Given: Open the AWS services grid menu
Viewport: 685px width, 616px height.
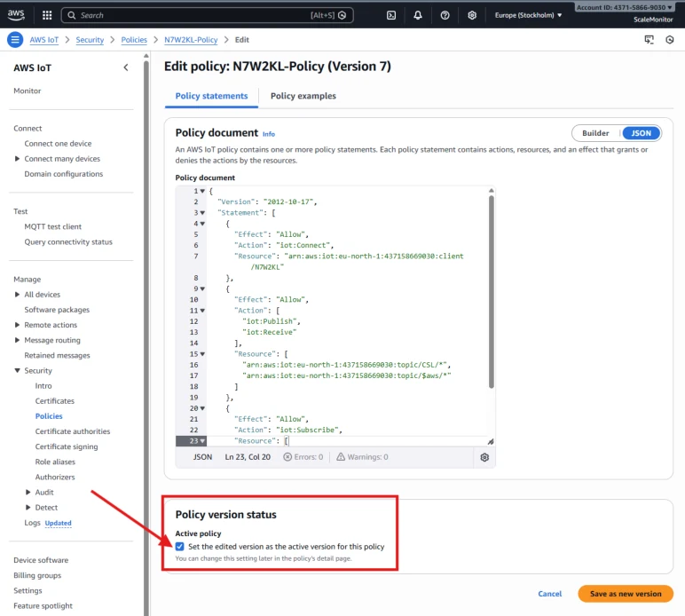Looking at the screenshot, I should point(47,15).
